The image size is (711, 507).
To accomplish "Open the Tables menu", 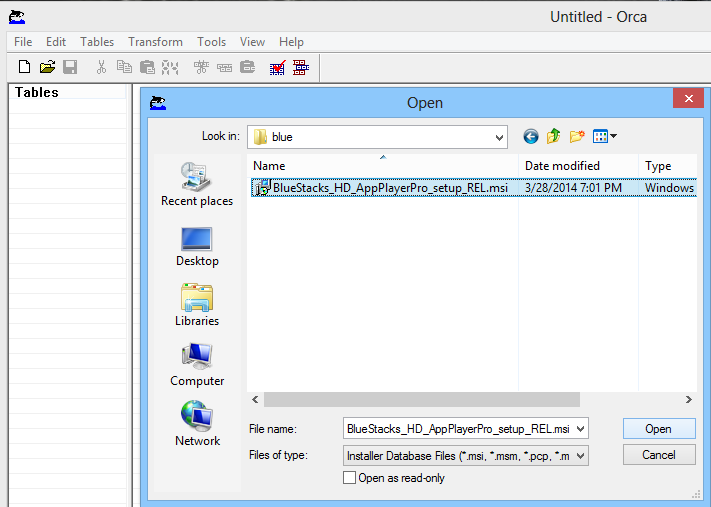I will click(97, 42).
